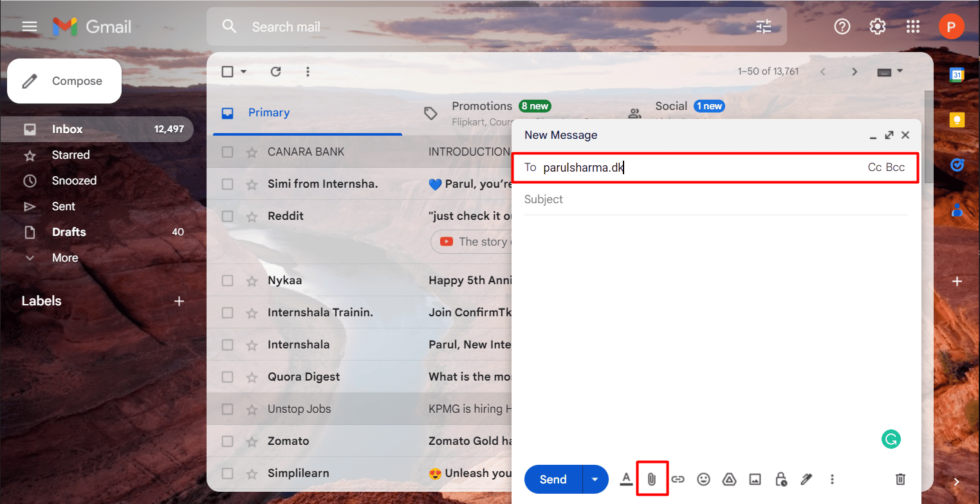Open Settings gear icon

click(877, 26)
